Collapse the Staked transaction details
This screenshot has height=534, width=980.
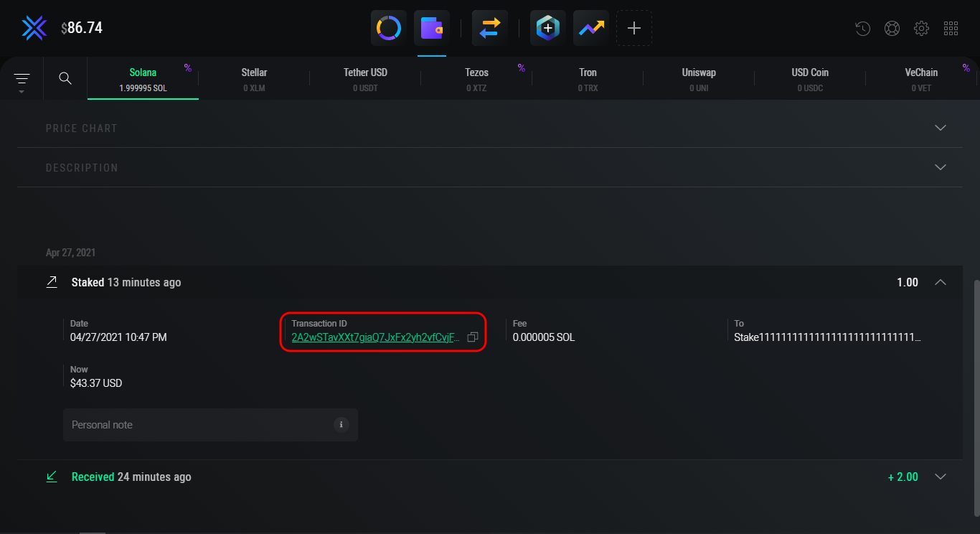[941, 283]
